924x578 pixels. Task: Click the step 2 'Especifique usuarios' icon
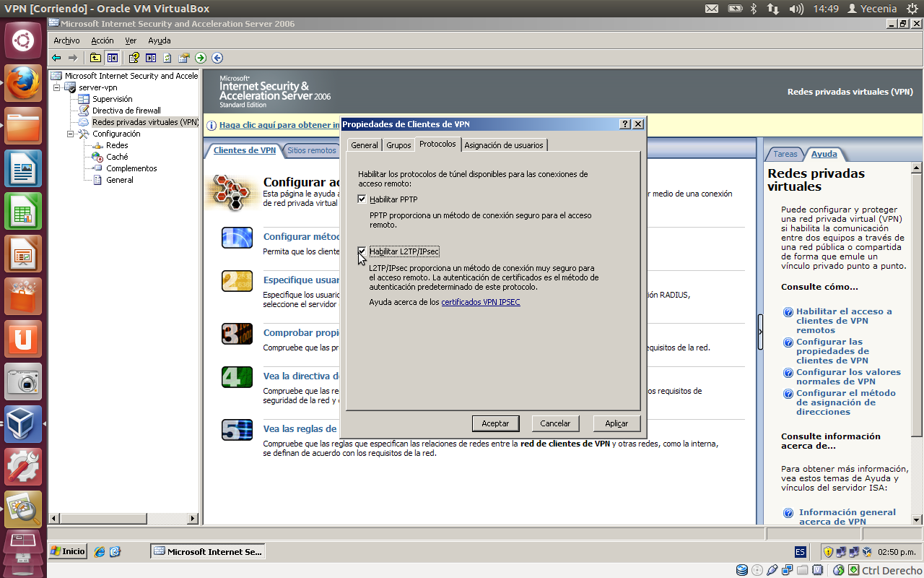[x=237, y=281]
